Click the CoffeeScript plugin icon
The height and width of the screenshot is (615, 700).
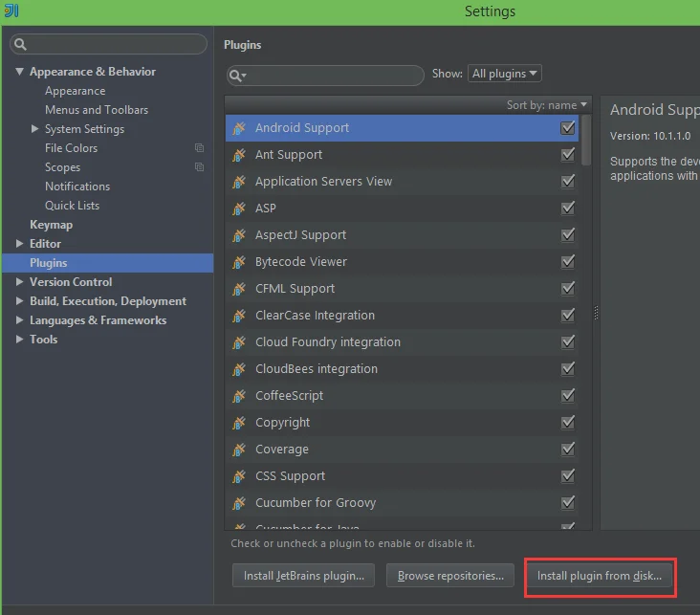pos(239,396)
